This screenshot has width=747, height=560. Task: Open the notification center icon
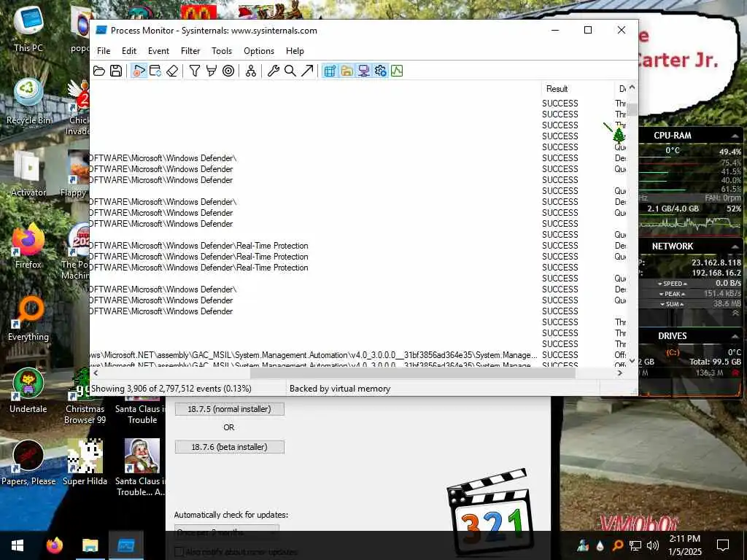[723, 545]
